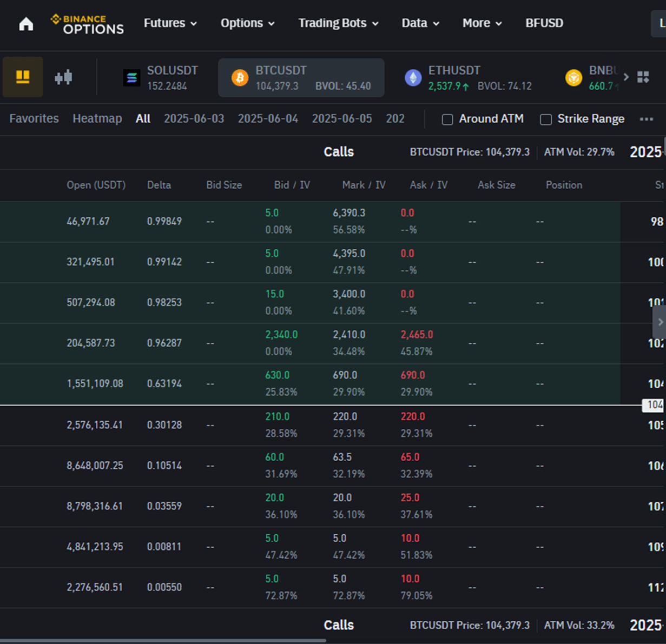Image resolution: width=666 pixels, height=644 pixels.
Task: Click bid price 630.0
Action: tap(277, 375)
